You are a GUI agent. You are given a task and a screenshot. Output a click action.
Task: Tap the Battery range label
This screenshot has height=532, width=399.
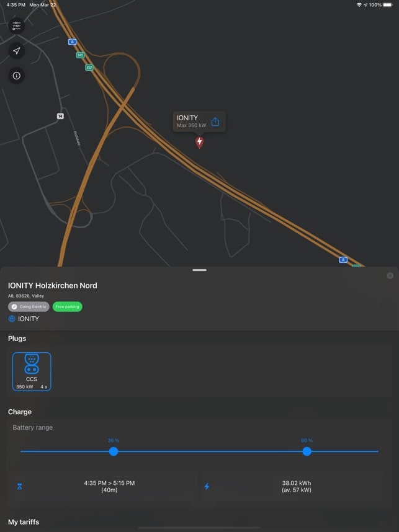[x=33, y=427]
